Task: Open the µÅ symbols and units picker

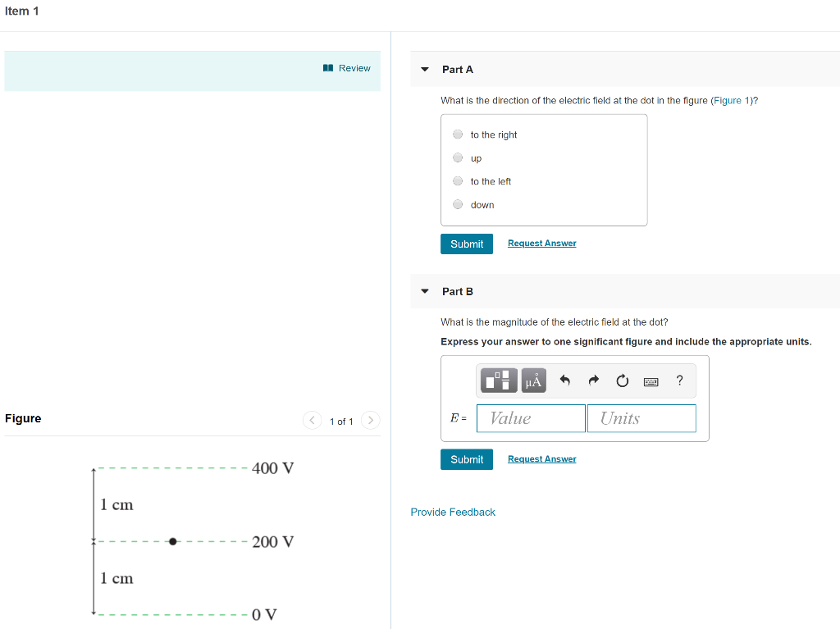Action: click(533, 381)
